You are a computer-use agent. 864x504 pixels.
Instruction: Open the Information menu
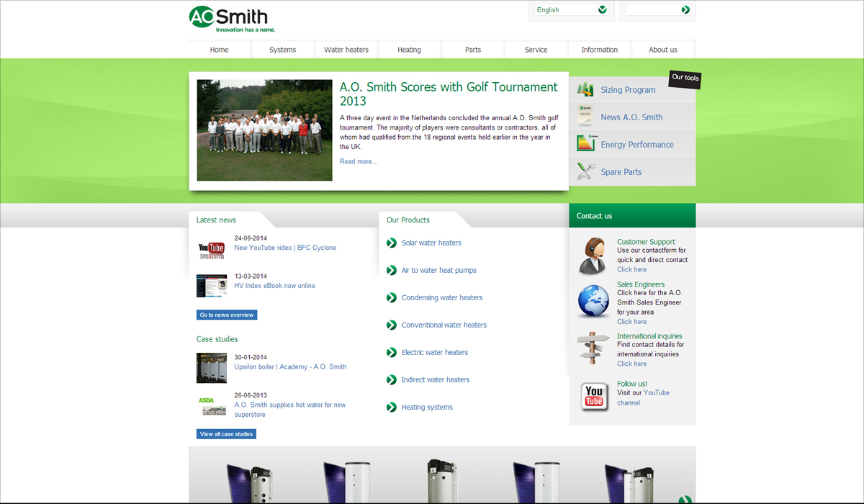pos(600,50)
